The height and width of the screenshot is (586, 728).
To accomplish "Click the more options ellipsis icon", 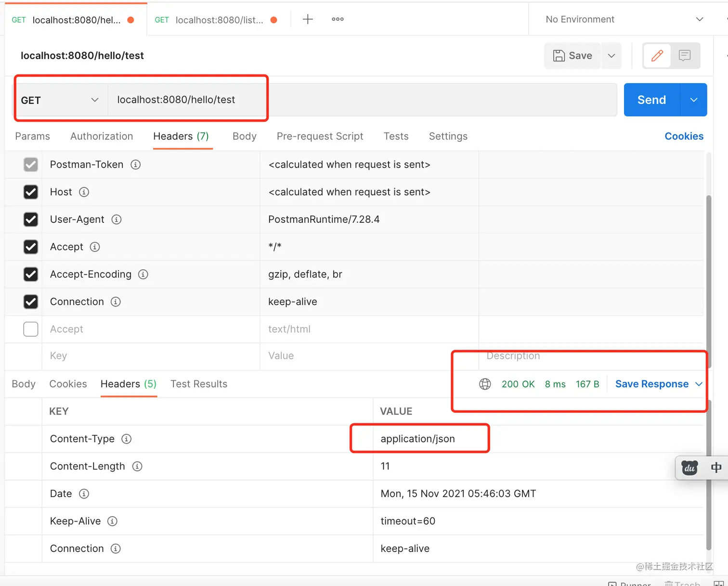I will (x=337, y=19).
